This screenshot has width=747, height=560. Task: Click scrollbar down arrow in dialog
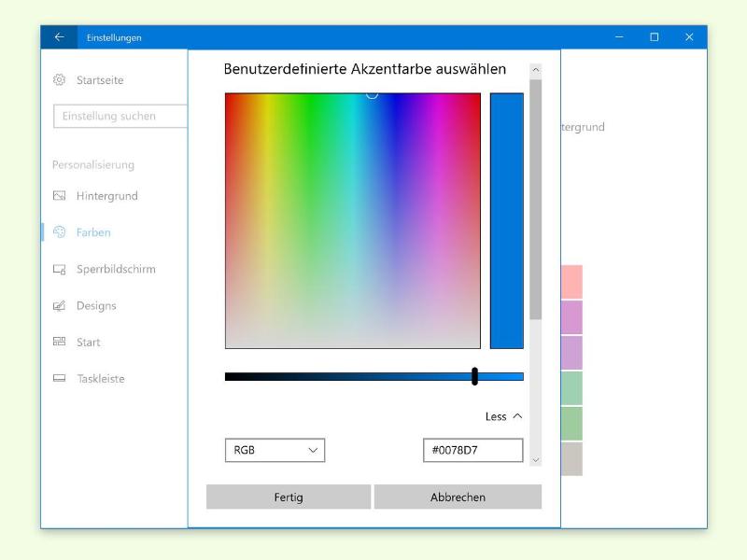(x=535, y=459)
